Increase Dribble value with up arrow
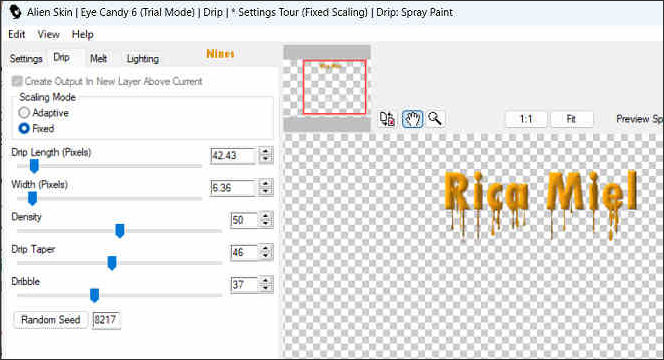The image size is (664, 360). click(x=266, y=280)
